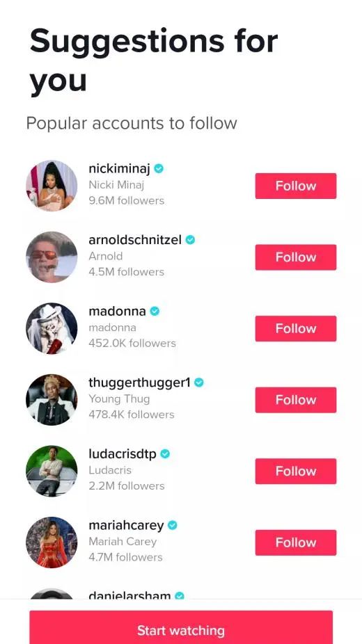Open Mariah Carey's profile picture
This screenshot has height=644, width=362.
tap(52, 542)
